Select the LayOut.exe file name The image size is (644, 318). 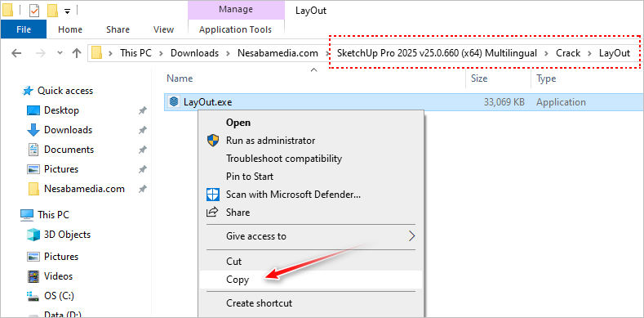(208, 102)
